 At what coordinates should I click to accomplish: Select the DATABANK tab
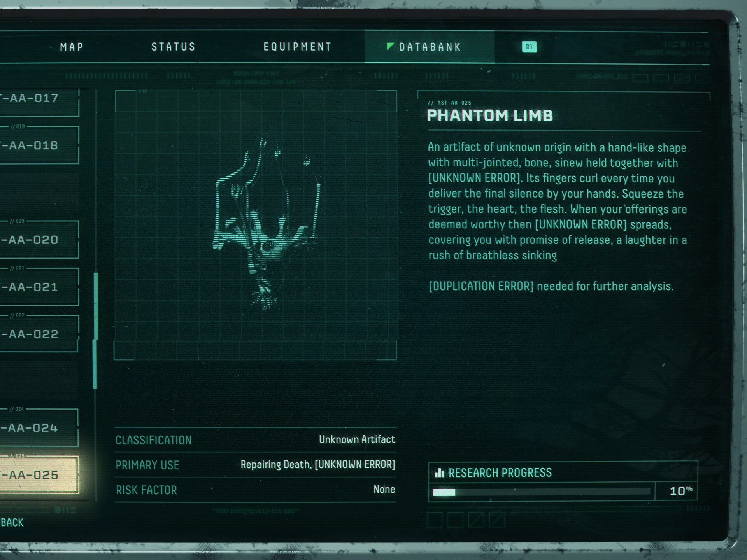[430, 47]
